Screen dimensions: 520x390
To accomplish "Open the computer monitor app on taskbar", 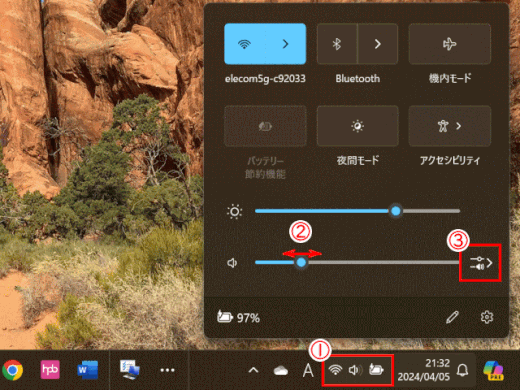I will click(x=130, y=370).
